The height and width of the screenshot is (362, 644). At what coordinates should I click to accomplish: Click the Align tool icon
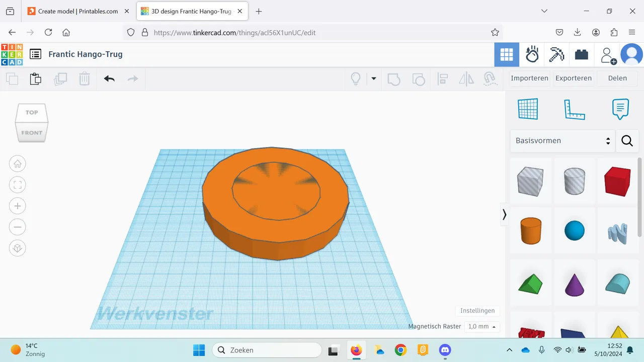[x=443, y=79]
